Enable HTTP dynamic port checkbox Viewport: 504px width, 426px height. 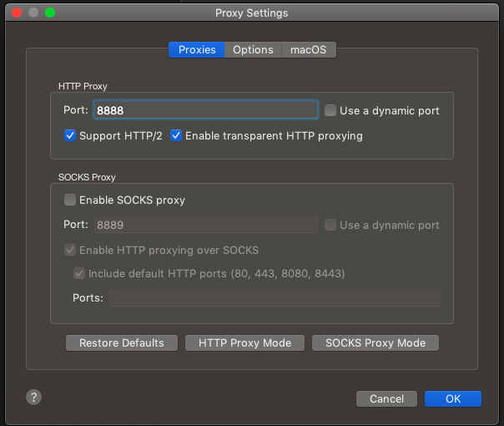(x=330, y=110)
